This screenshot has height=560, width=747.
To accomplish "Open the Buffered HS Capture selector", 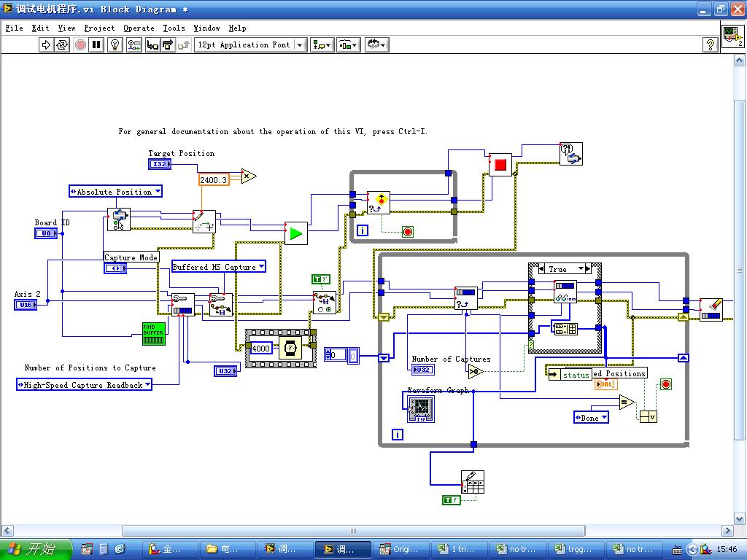I will (x=218, y=267).
